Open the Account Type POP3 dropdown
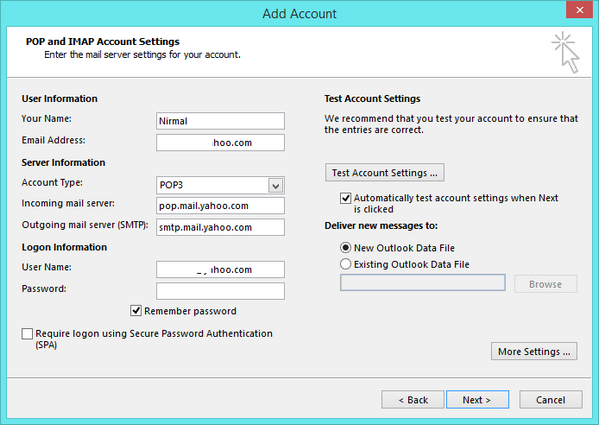The height and width of the screenshot is (425, 599). tap(275, 186)
